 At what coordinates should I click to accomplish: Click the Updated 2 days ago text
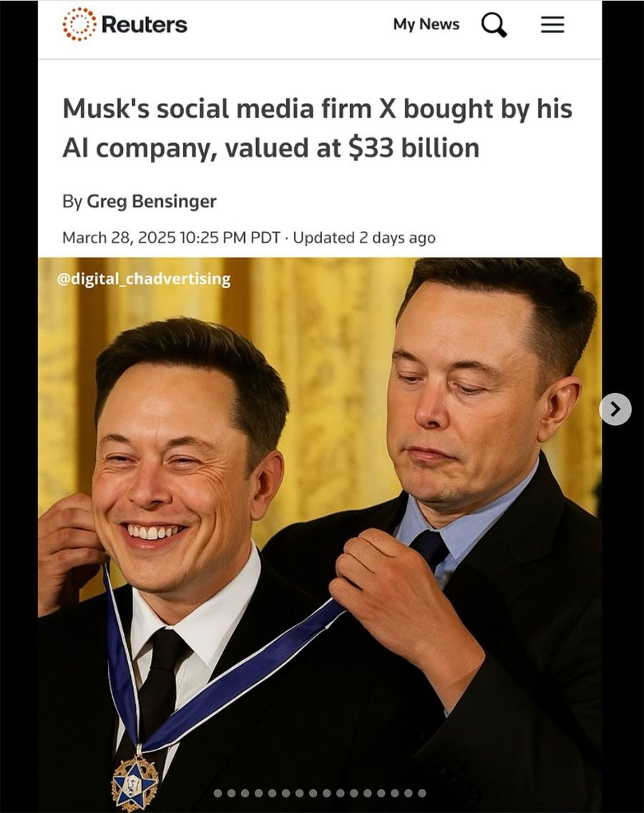[364, 238]
